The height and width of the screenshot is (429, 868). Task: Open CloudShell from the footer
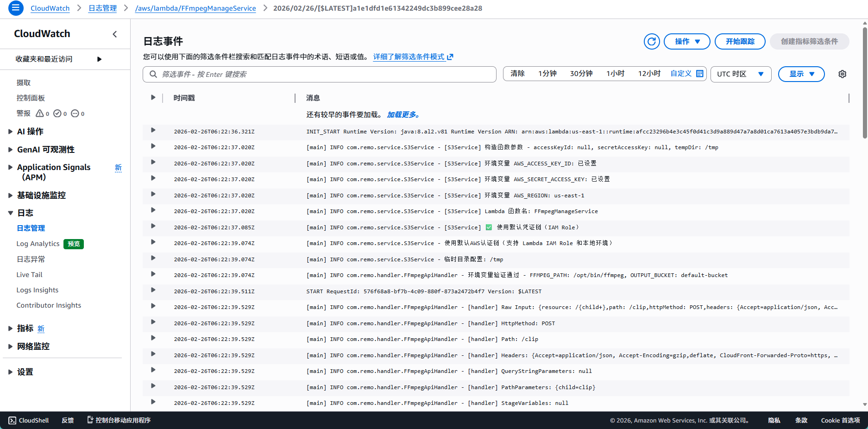click(28, 420)
